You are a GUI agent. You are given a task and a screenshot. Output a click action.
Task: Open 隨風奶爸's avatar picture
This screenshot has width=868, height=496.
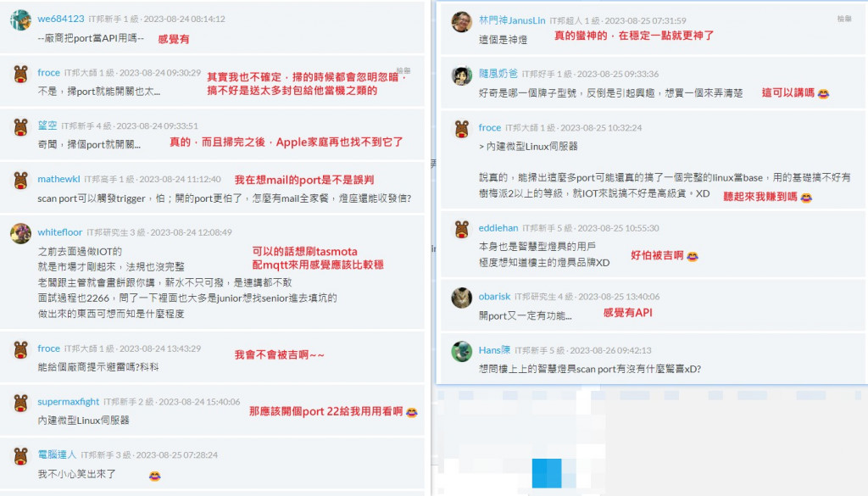462,75
